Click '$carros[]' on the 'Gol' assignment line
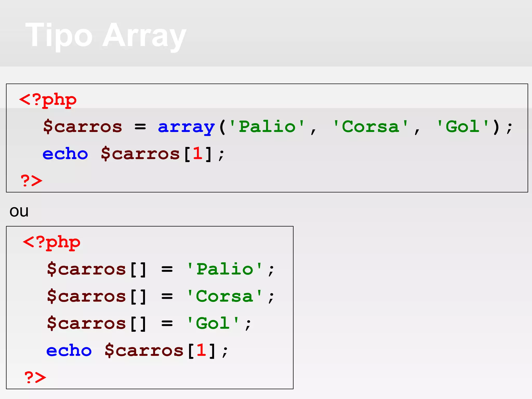 (x=97, y=324)
